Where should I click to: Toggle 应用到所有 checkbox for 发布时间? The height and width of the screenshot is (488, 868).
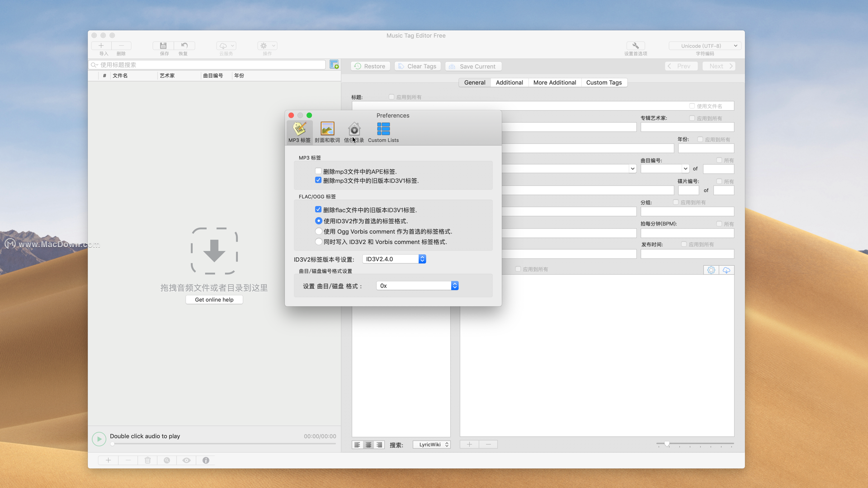684,244
